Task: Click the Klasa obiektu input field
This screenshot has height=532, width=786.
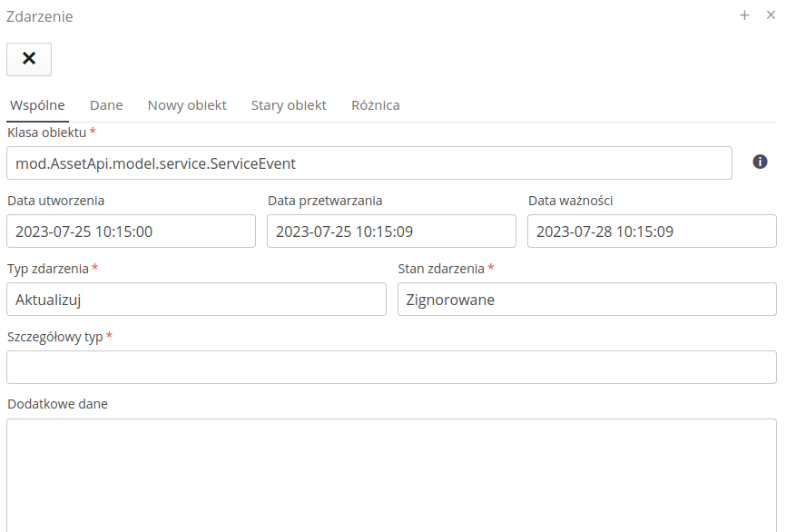Action: click(368, 163)
